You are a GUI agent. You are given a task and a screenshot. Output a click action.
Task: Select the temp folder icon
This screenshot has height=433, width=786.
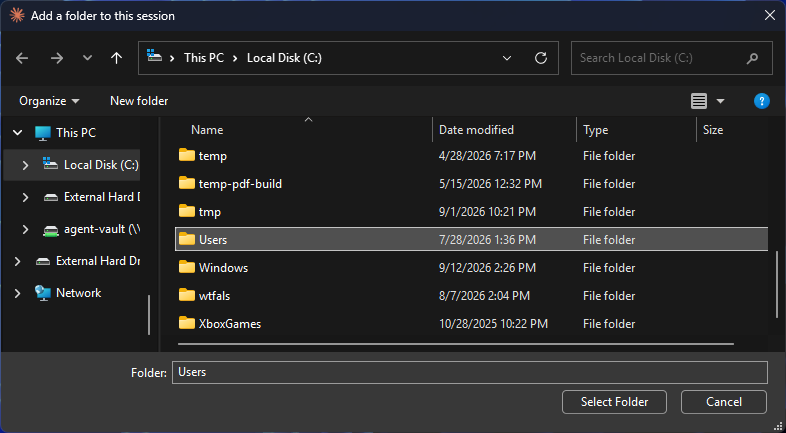(x=186, y=155)
